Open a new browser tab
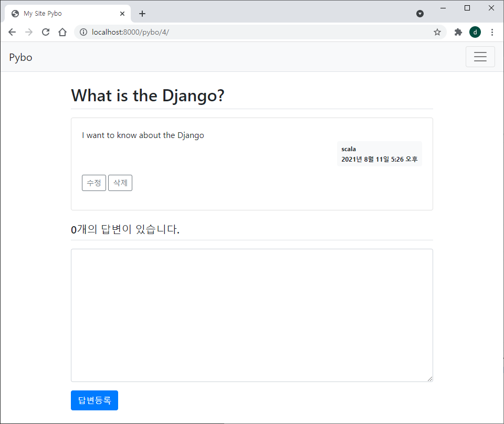Viewport: 504px width, 424px height. coord(142,14)
